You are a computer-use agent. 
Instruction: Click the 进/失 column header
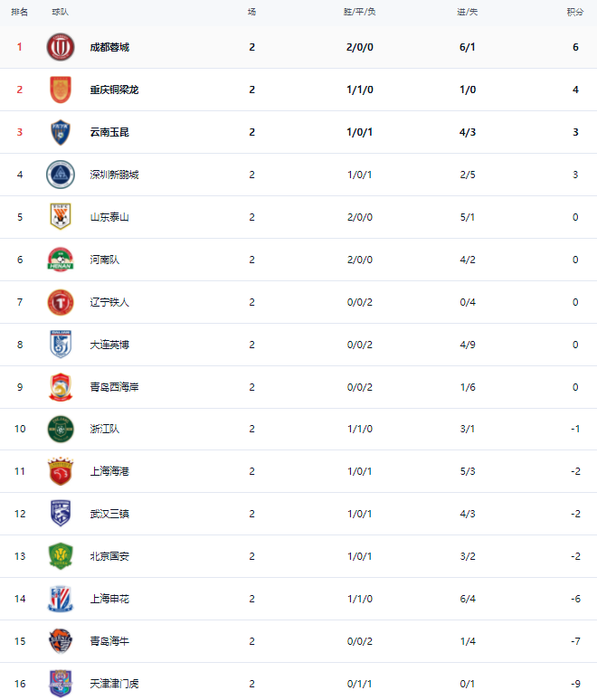pyautogui.click(x=468, y=12)
